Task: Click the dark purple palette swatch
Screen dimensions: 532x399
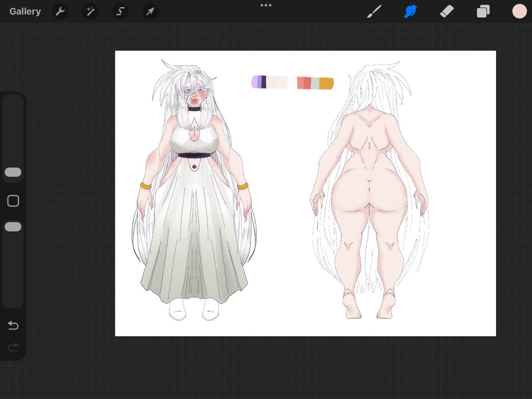Action: click(264, 82)
